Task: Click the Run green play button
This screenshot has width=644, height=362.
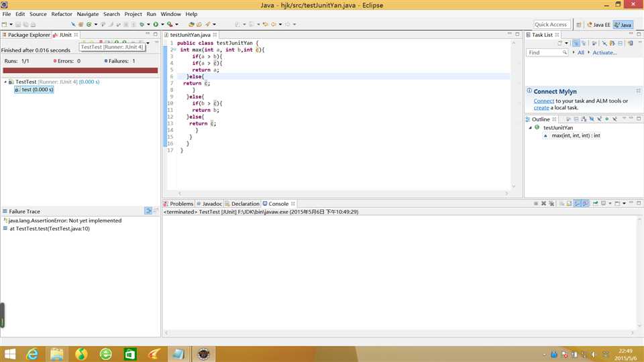Action: tap(156, 24)
